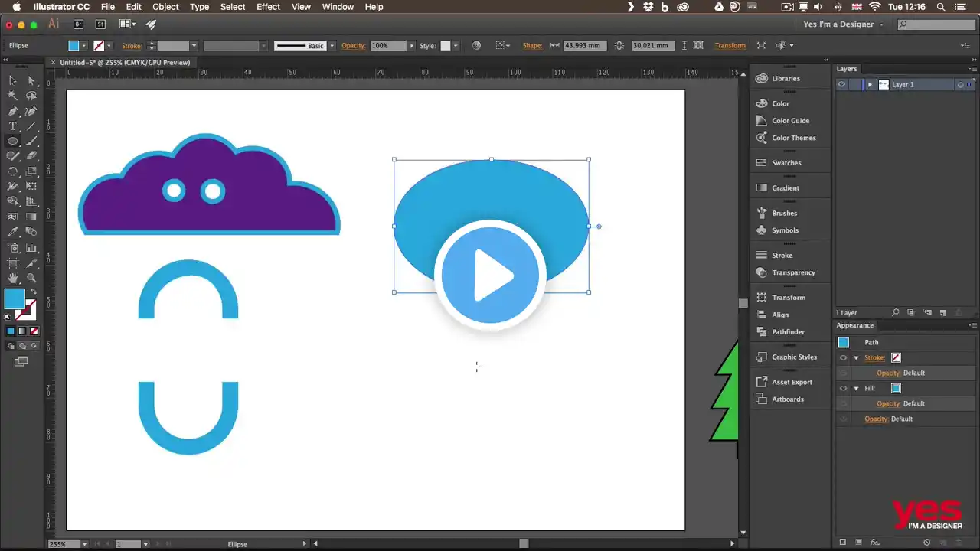Screen dimensions: 980x551
Task: Switch to Gradient fill mode button
Action: 22,331
